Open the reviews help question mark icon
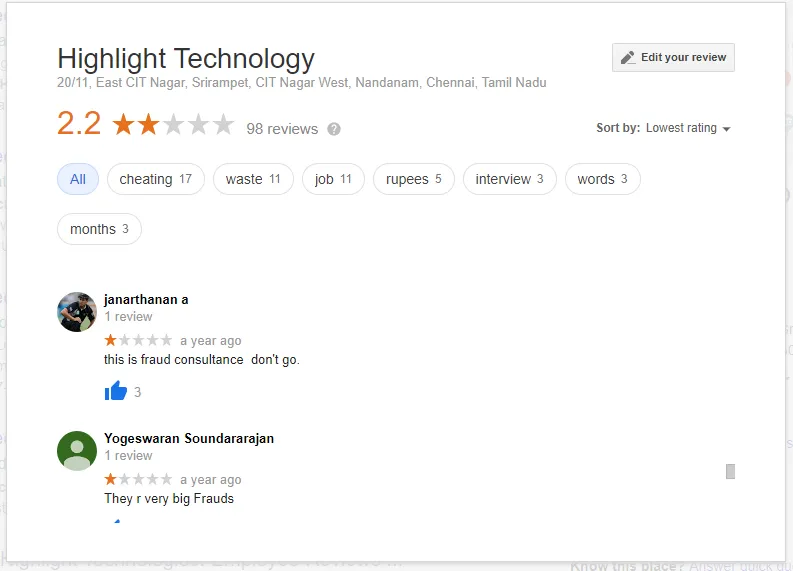 [x=334, y=129]
